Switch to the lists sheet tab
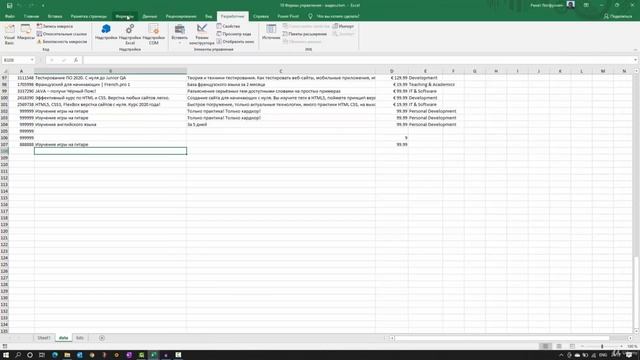The width and height of the screenshot is (640, 360). click(80, 338)
